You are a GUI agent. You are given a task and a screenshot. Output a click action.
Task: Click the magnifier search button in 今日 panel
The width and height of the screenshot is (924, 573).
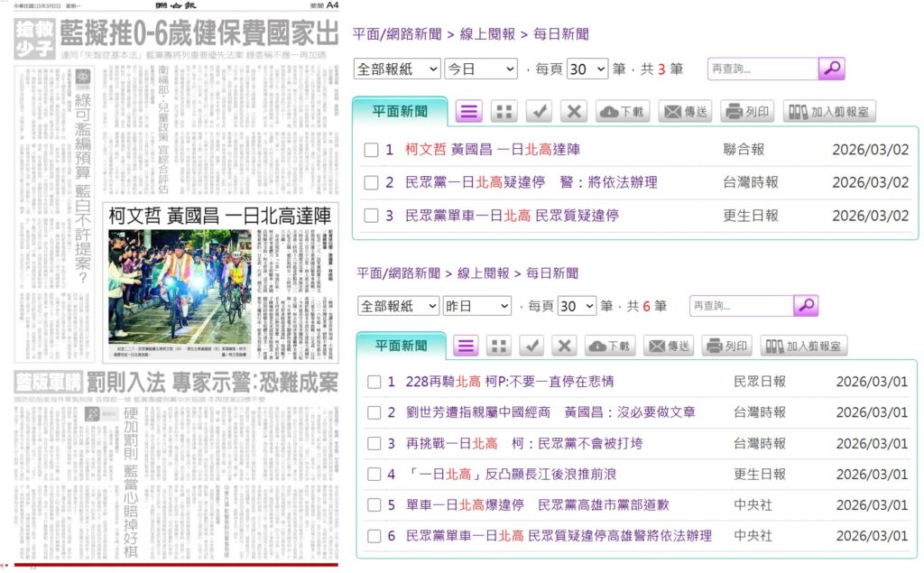831,69
